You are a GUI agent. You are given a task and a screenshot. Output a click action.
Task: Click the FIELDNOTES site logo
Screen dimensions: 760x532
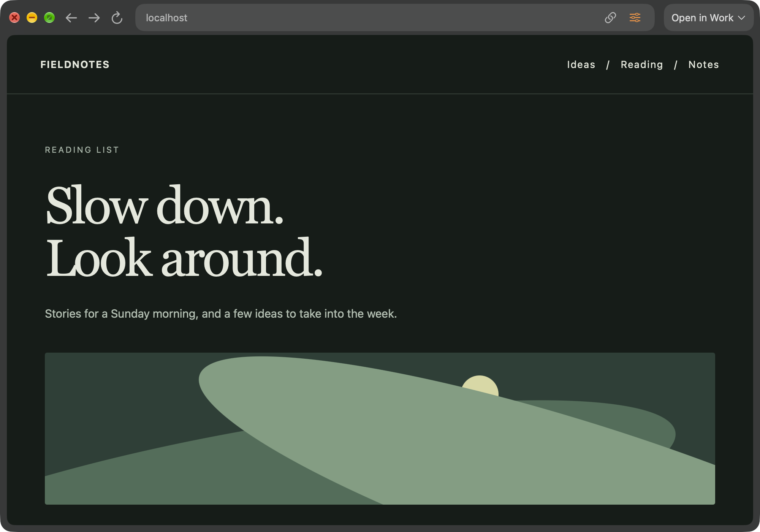[75, 65]
